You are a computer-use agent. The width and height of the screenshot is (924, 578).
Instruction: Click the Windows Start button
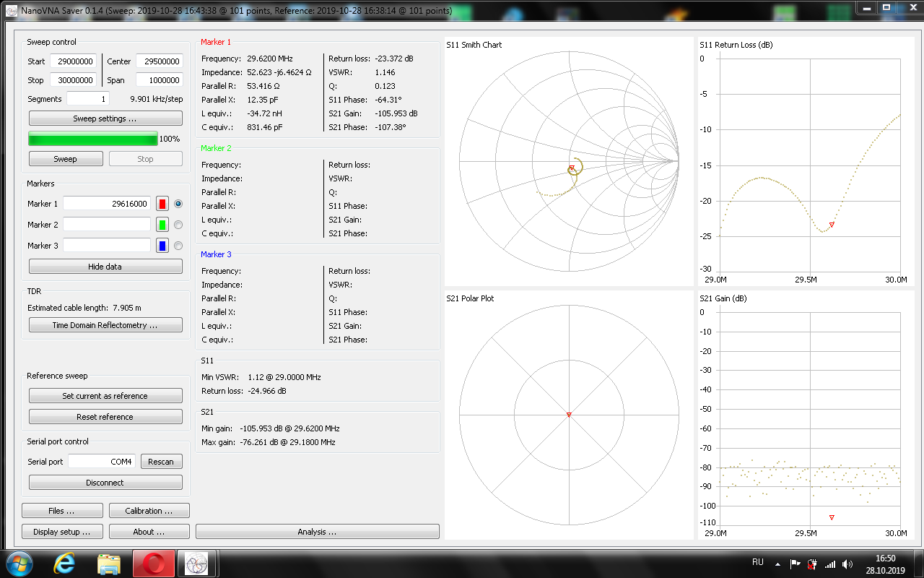coord(18,564)
